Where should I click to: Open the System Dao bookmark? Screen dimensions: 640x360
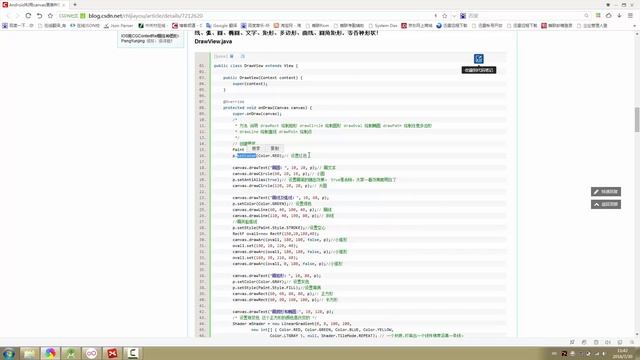pyautogui.click(x=382, y=25)
